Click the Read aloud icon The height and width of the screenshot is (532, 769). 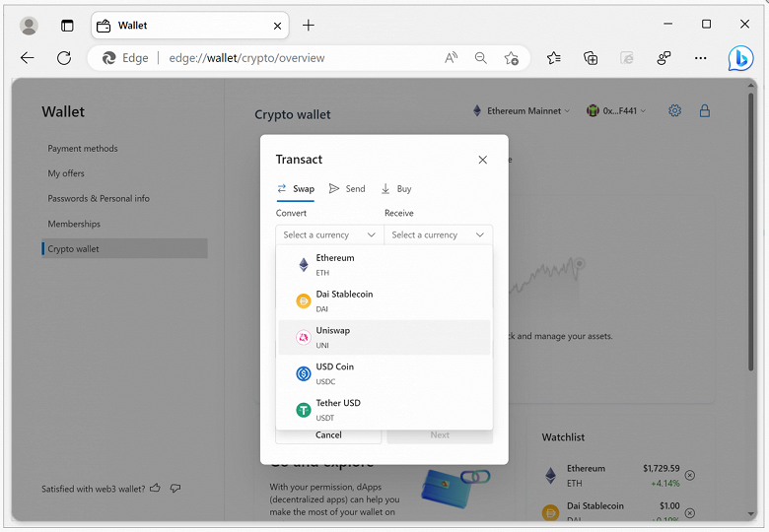451,58
